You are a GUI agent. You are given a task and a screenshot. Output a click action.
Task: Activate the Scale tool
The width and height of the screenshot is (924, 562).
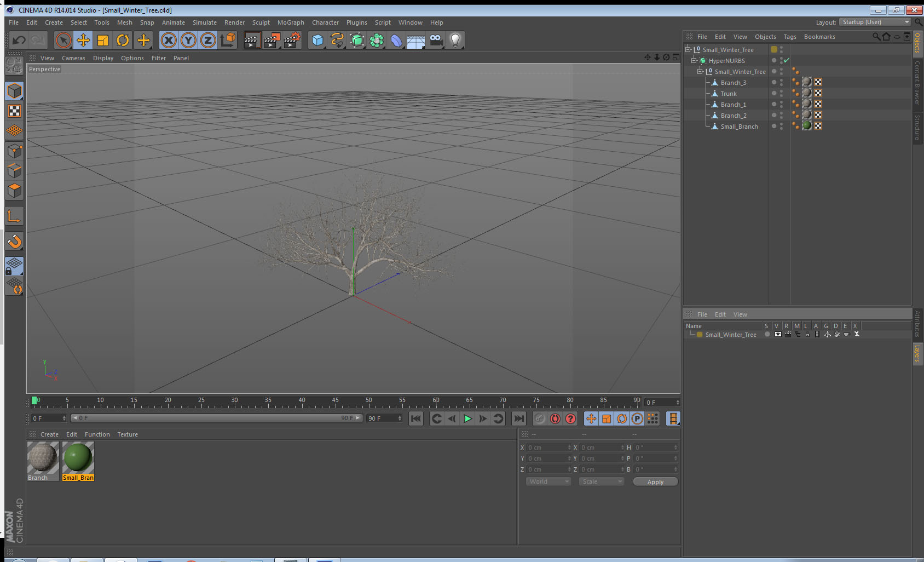[x=103, y=40]
